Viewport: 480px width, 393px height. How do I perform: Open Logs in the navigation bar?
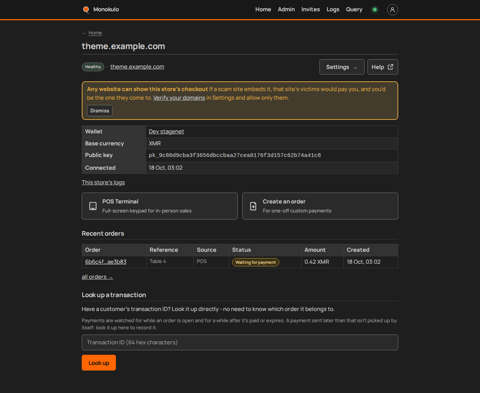(x=333, y=9)
